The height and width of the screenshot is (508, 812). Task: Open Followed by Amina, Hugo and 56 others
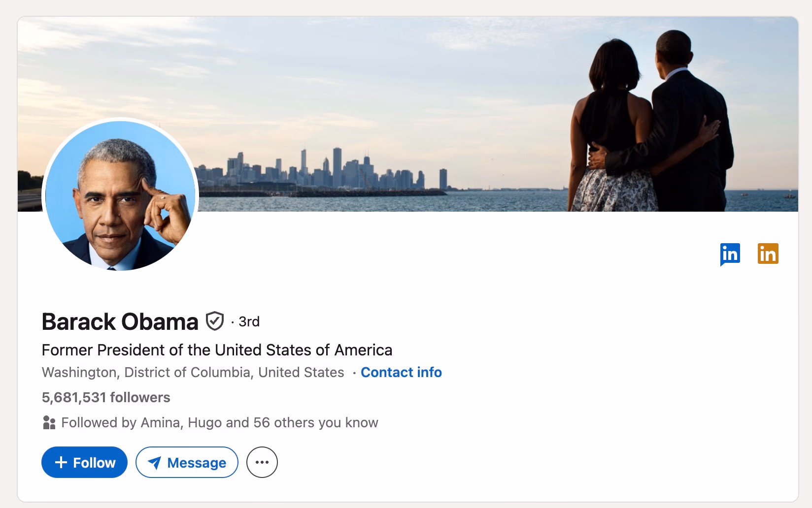tap(220, 423)
